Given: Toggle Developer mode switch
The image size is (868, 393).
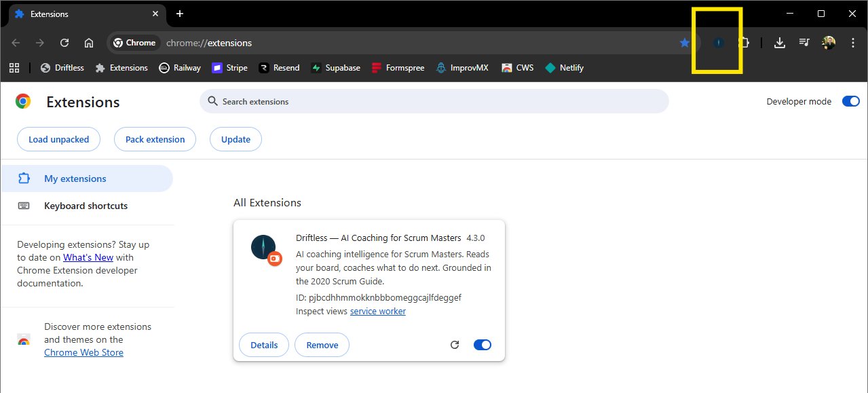Looking at the screenshot, I should pyautogui.click(x=850, y=101).
